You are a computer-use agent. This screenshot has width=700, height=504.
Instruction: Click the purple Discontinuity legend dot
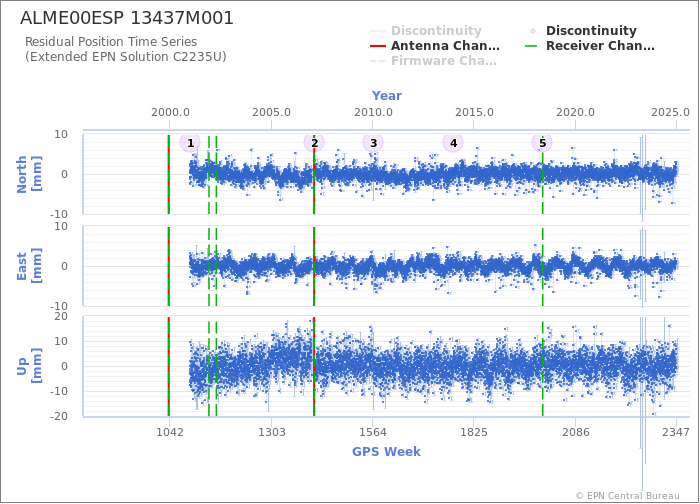coord(533,31)
